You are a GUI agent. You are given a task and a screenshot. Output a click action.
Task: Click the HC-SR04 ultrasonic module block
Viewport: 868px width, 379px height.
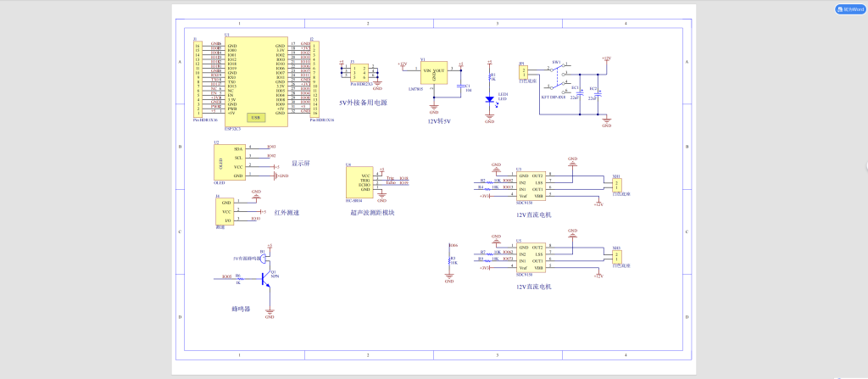[x=359, y=181]
